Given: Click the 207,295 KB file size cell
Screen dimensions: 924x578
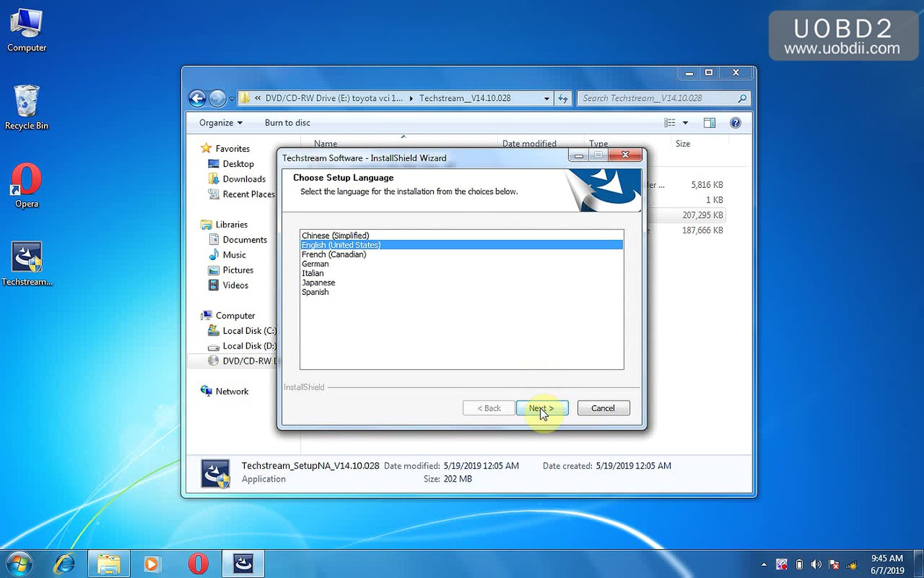Looking at the screenshot, I should click(702, 215).
